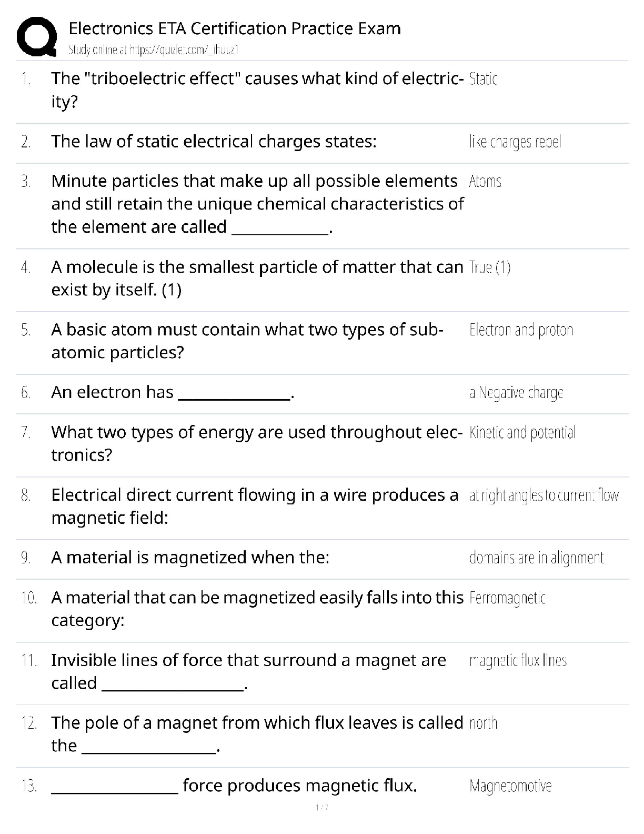Open the quizlet.com study link
644x834 pixels.
pyautogui.click(x=154, y=50)
